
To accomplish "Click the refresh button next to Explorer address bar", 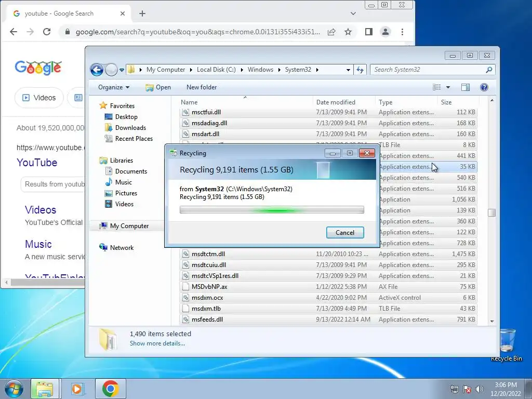I will pyautogui.click(x=360, y=70).
